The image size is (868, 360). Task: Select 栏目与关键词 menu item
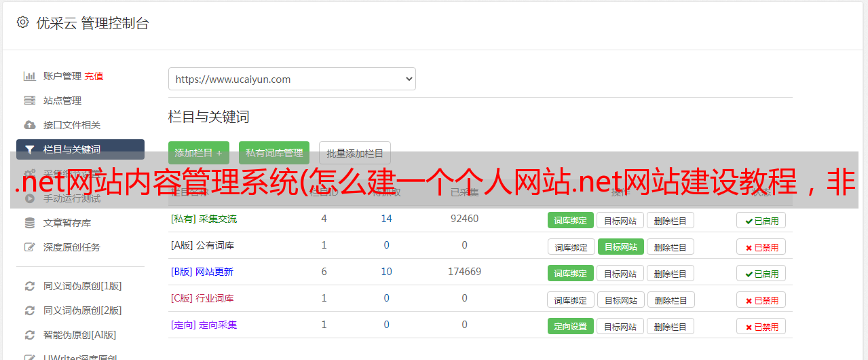(x=80, y=149)
